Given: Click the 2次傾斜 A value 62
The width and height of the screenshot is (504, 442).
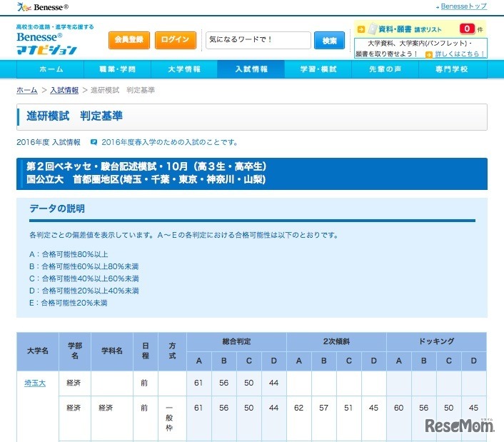Looking at the screenshot, I should pyautogui.click(x=298, y=408).
